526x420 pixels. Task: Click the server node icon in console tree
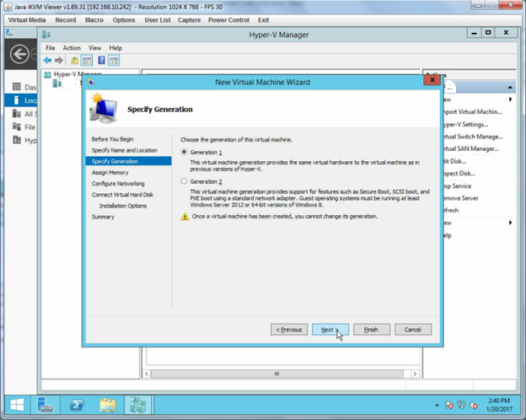(x=56, y=83)
